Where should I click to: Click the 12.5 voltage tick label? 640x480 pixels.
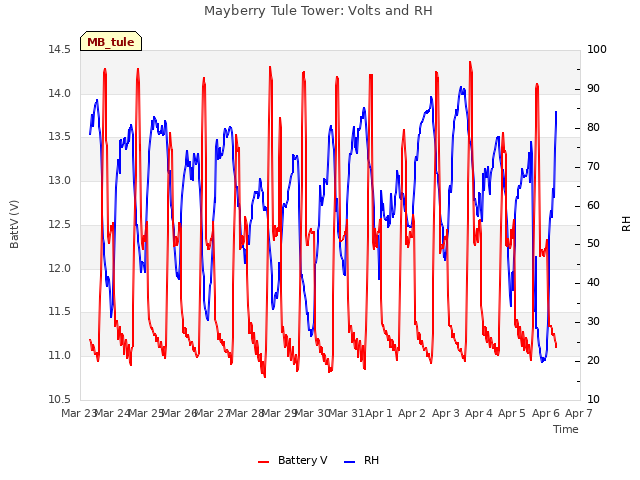[x=60, y=224]
